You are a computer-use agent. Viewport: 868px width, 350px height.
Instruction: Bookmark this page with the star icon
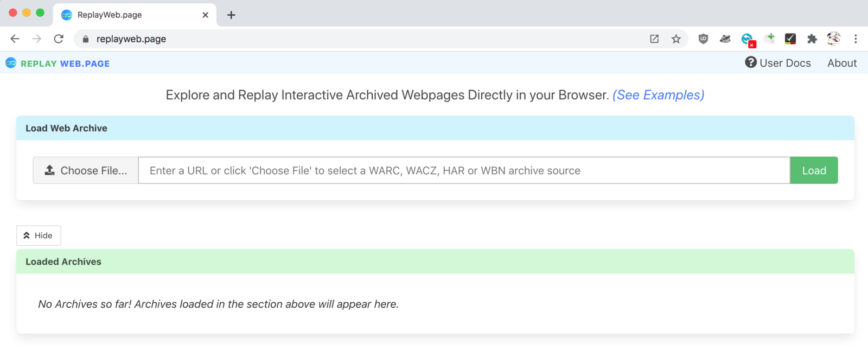click(x=676, y=39)
